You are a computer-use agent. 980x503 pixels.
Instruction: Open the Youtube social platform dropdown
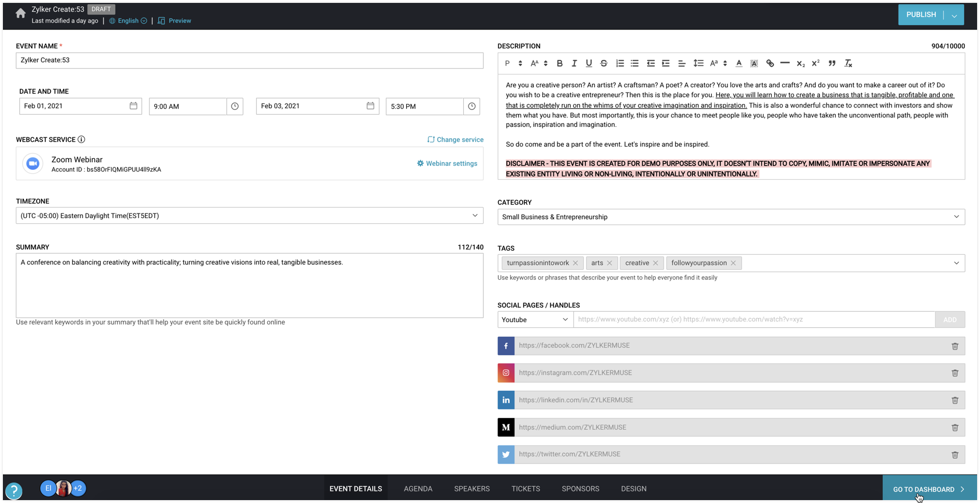coord(535,319)
